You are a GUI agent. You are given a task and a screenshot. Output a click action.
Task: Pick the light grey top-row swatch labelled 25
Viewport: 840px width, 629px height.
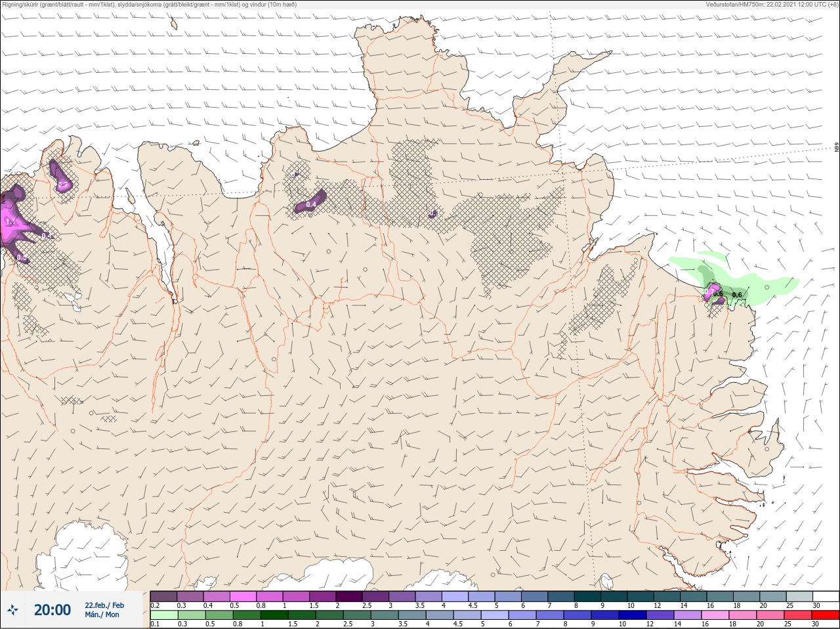[799, 596]
